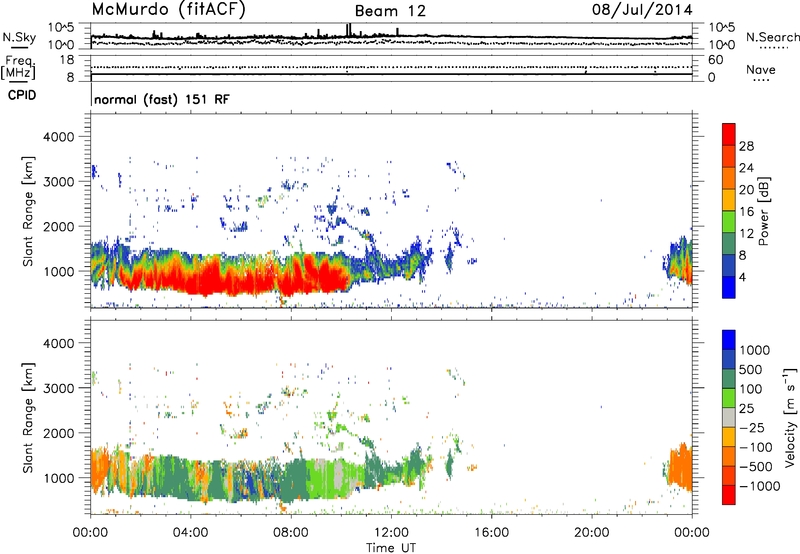This screenshot has height=554, width=800.
Task: Click the 500 tick label on Velocity bar
Action: pos(751,370)
